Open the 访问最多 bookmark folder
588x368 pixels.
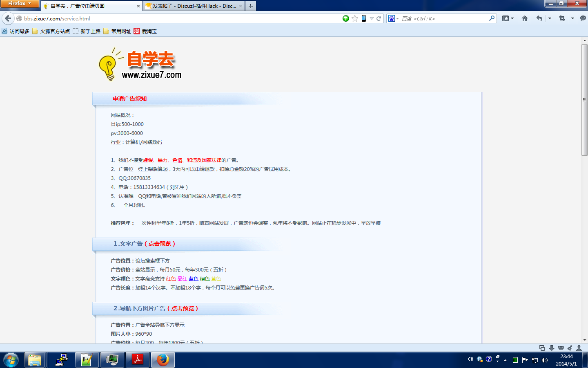pos(16,31)
